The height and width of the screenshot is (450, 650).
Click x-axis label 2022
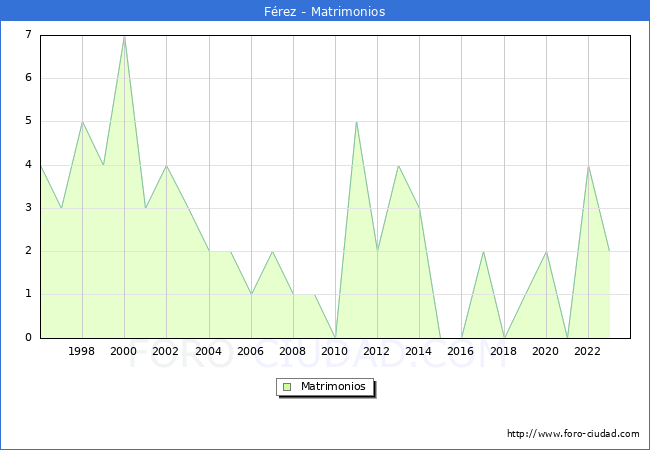point(588,352)
